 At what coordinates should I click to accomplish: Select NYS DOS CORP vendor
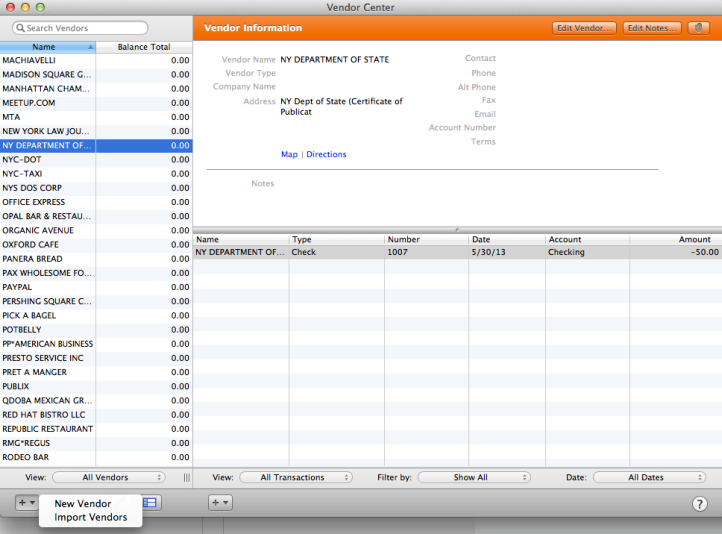[96, 188]
